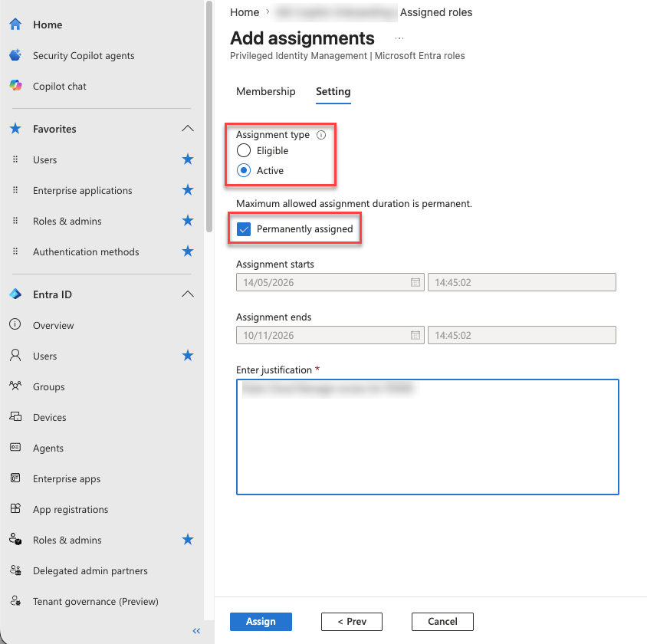647x644 pixels.
Task: Click the App registrations icon
Action: tap(15, 508)
